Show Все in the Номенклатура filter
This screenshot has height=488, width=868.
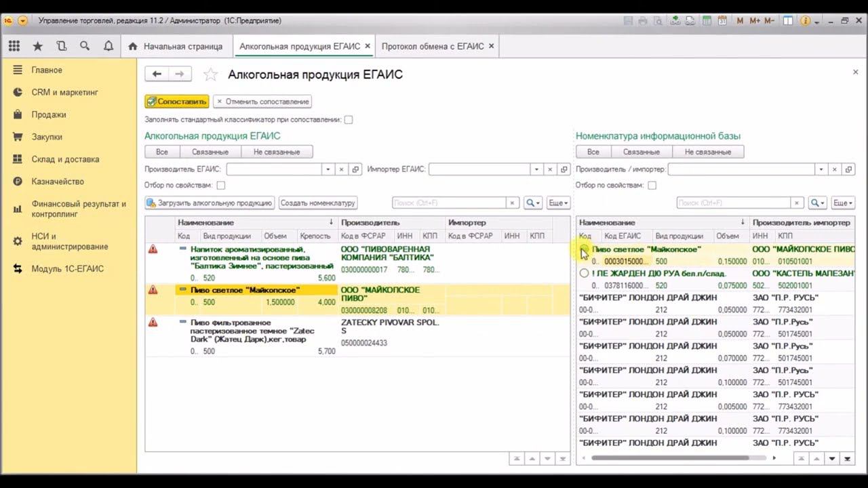tap(593, 152)
